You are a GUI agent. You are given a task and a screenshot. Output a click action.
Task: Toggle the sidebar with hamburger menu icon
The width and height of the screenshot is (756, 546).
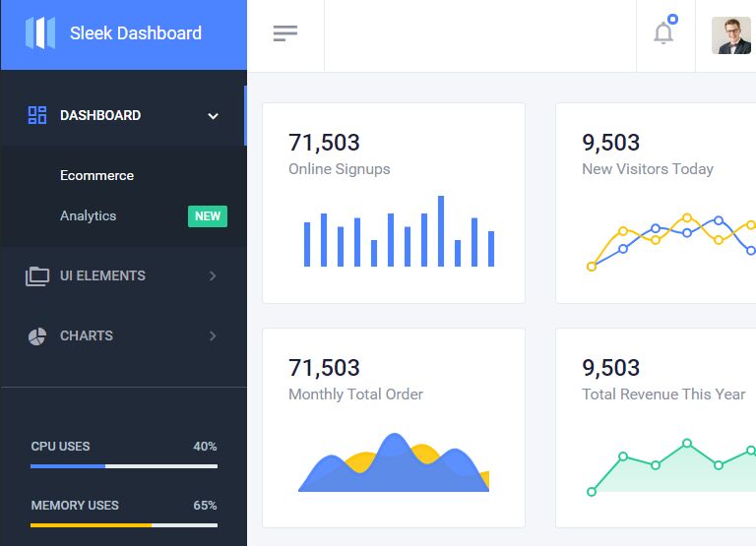[x=285, y=33]
